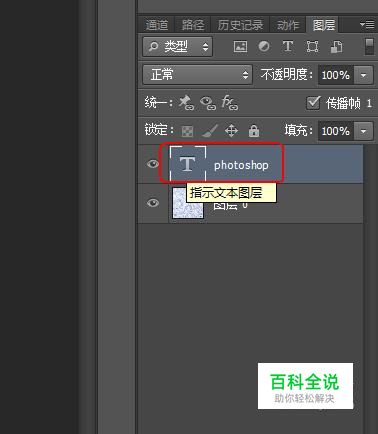
Task: Click the photoshop layer T thumbnail
Action: [188, 164]
